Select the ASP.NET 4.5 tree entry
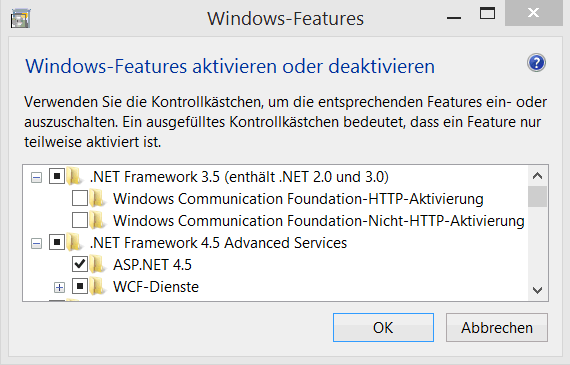This screenshot has height=365, width=570. tap(152, 265)
